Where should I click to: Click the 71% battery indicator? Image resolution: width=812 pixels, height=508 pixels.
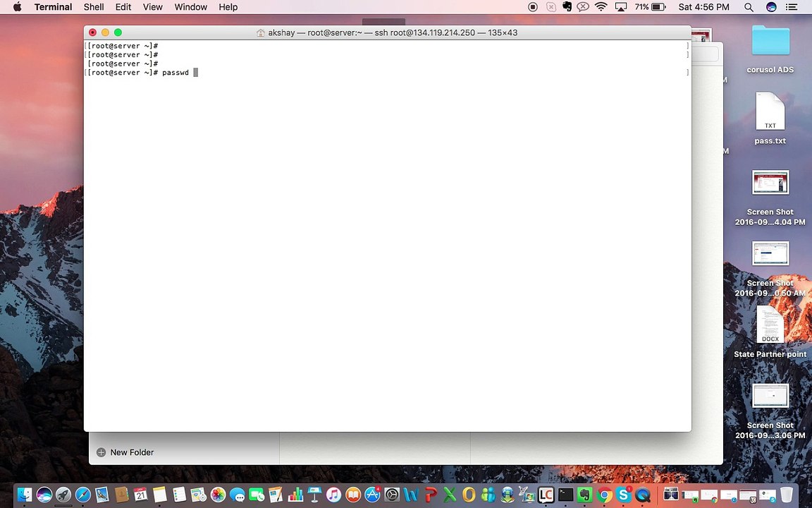click(650, 7)
